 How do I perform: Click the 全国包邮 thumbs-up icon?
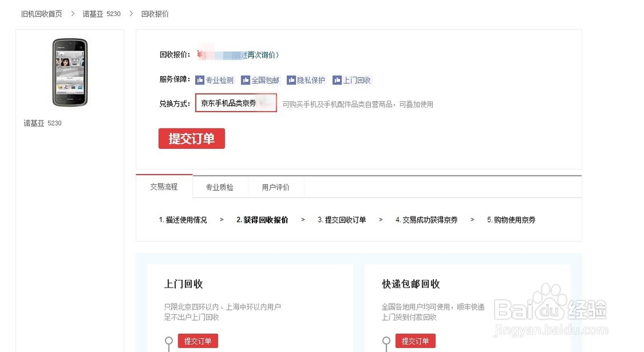(245, 80)
